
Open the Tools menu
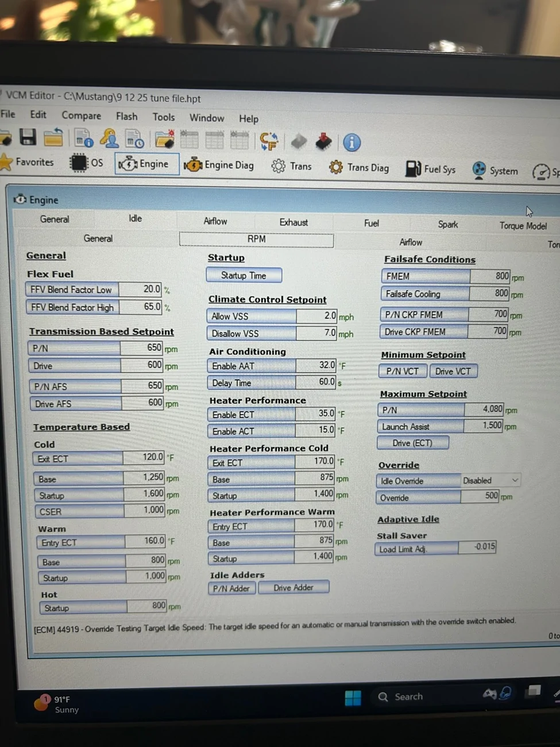click(164, 117)
